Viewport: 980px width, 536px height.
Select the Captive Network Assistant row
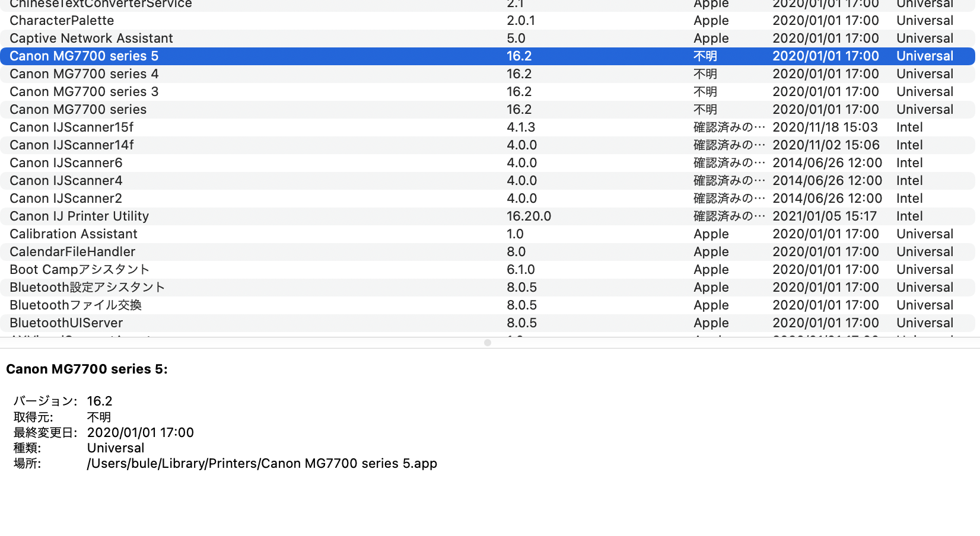coord(488,39)
